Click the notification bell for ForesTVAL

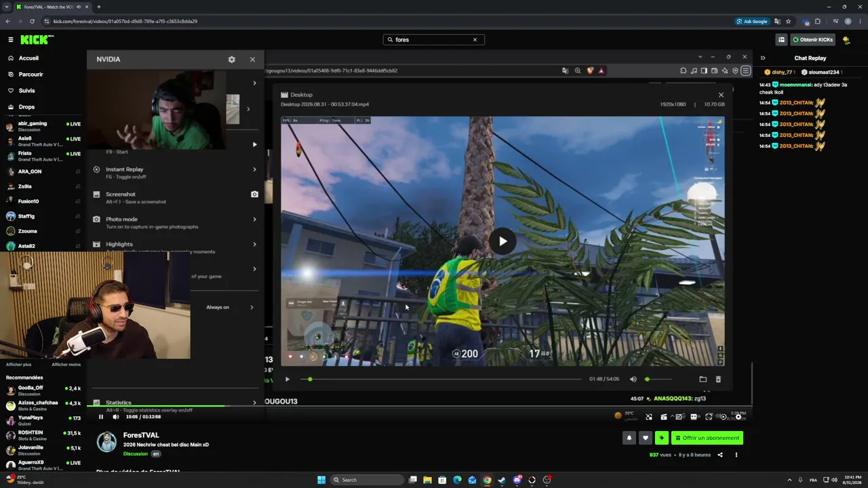pos(629,438)
